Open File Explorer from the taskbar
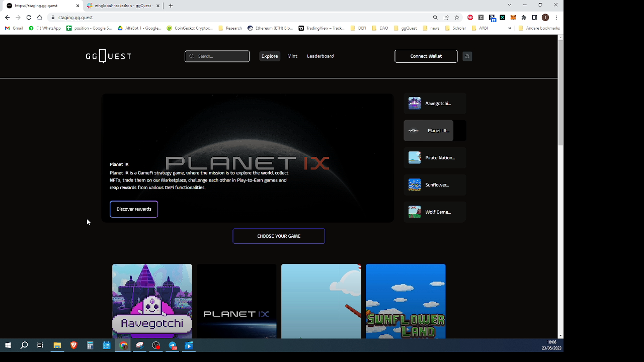The height and width of the screenshot is (362, 644). tap(57, 345)
